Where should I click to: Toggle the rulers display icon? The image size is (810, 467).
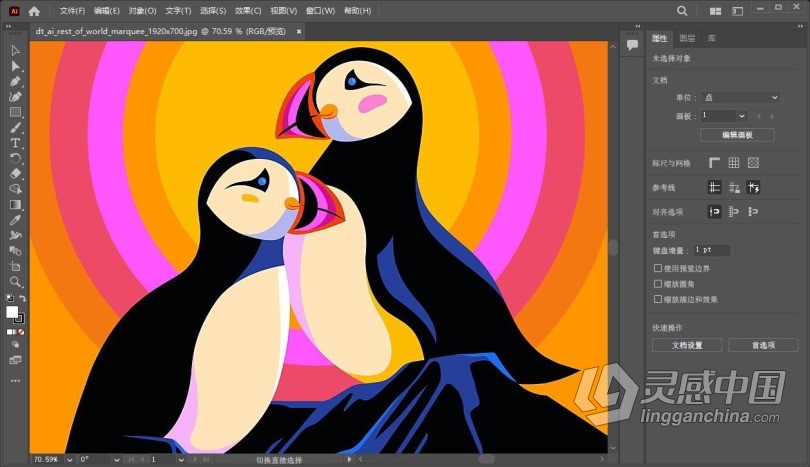tap(714, 163)
